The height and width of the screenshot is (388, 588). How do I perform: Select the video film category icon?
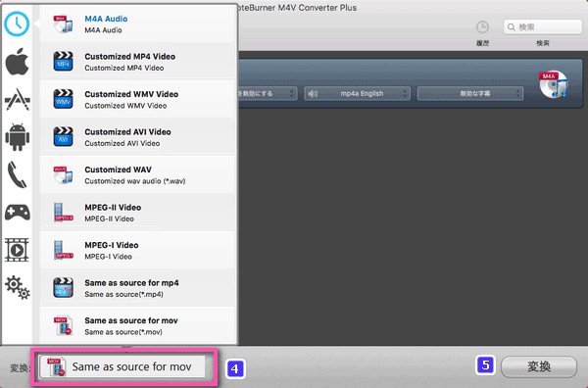(17, 250)
